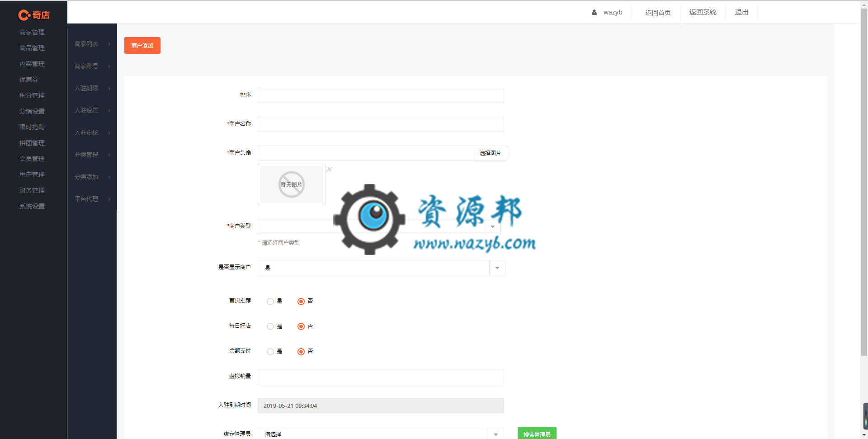This screenshot has width=868, height=439.
Task: Expand the 平台代理 submenu arrow
Action: (x=109, y=199)
